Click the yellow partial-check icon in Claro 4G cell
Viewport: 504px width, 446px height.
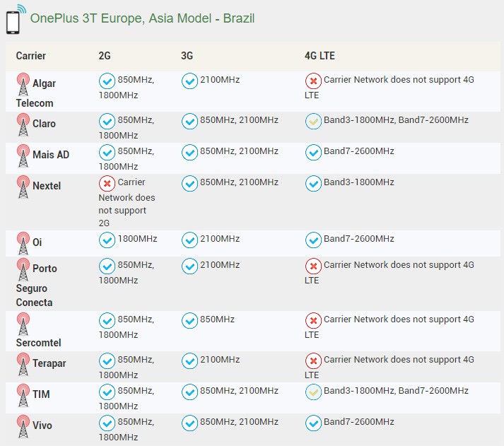[x=313, y=121]
